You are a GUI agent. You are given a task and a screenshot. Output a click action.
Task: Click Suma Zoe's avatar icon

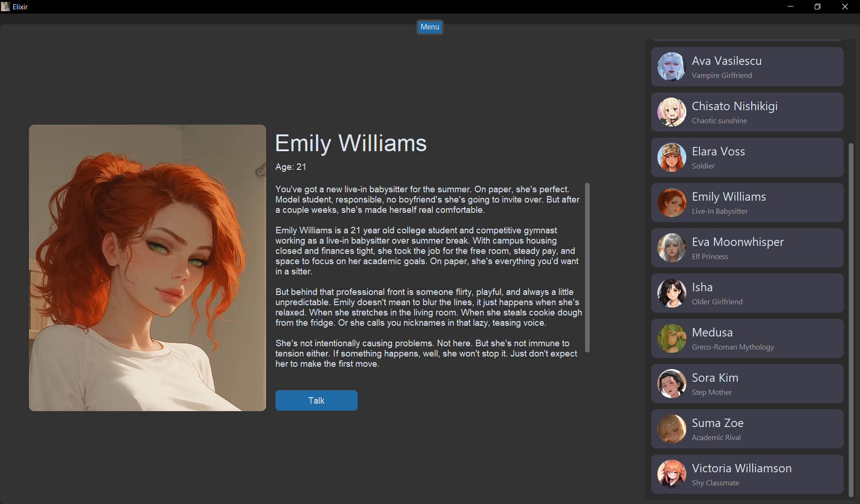671,429
